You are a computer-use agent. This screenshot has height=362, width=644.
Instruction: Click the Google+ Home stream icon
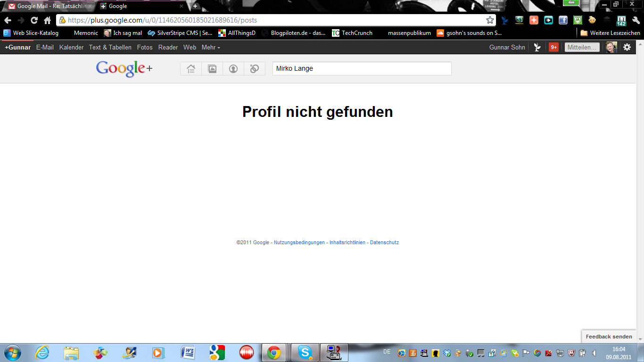pyautogui.click(x=191, y=69)
